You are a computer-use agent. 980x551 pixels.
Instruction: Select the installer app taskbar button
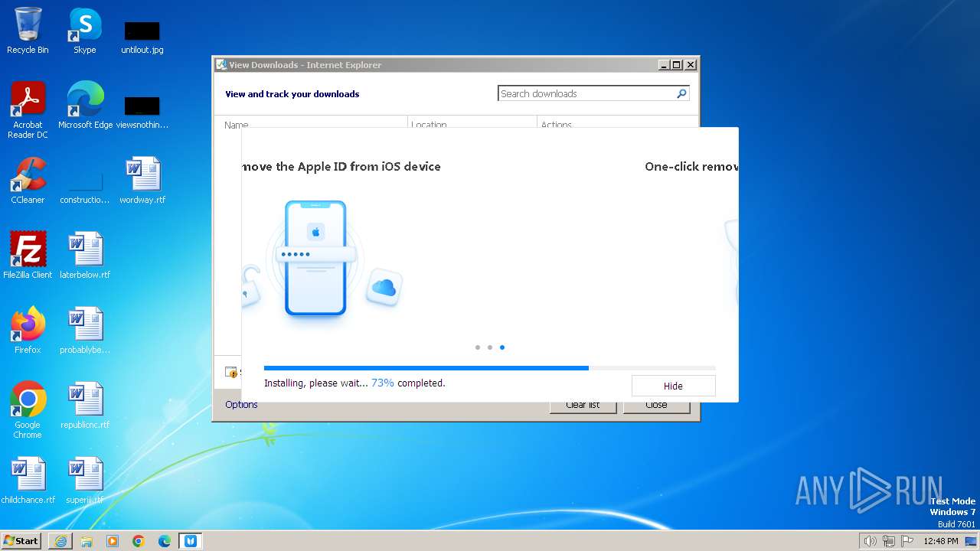coord(191,541)
